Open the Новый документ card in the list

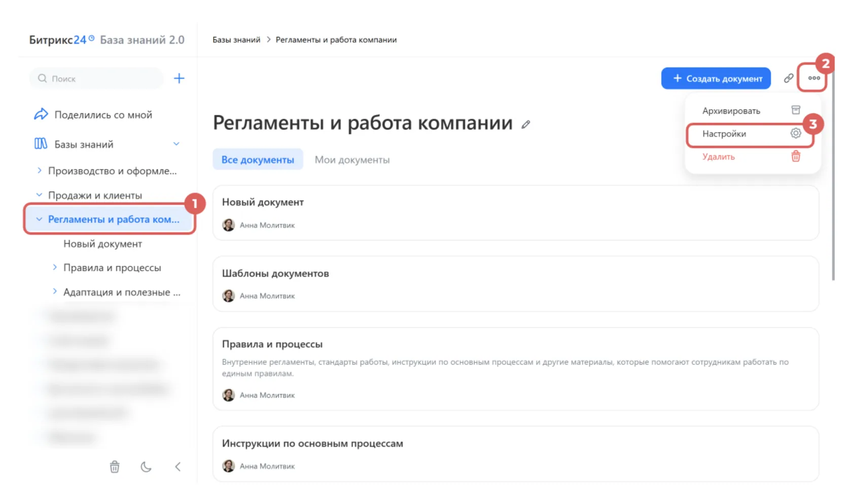coord(516,213)
